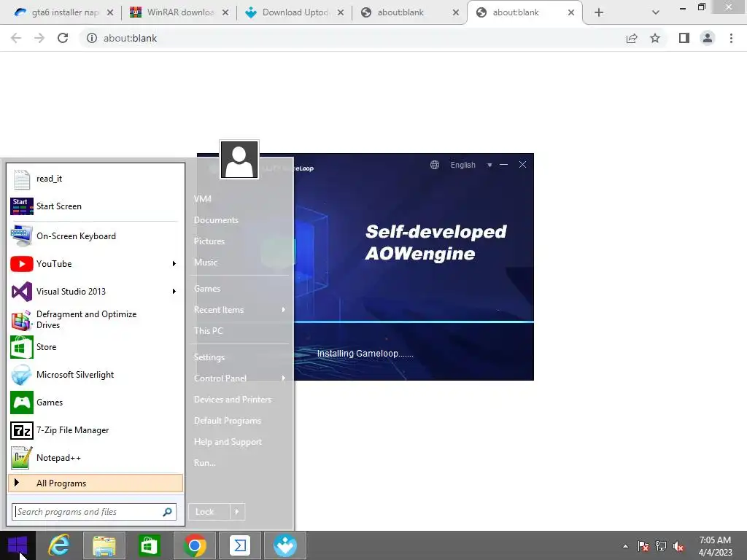This screenshot has width=747, height=560.
Task: Open Chrome three-dot menu
Action: tap(731, 38)
